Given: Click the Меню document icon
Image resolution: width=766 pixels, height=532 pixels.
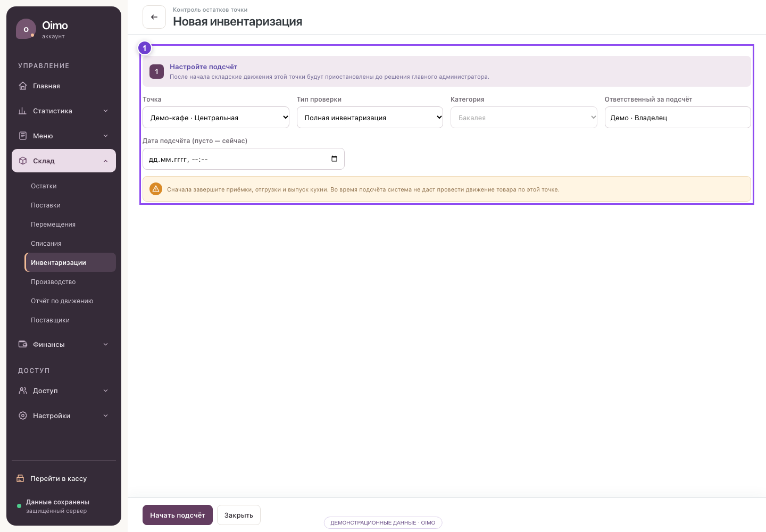Looking at the screenshot, I should (x=23, y=136).
